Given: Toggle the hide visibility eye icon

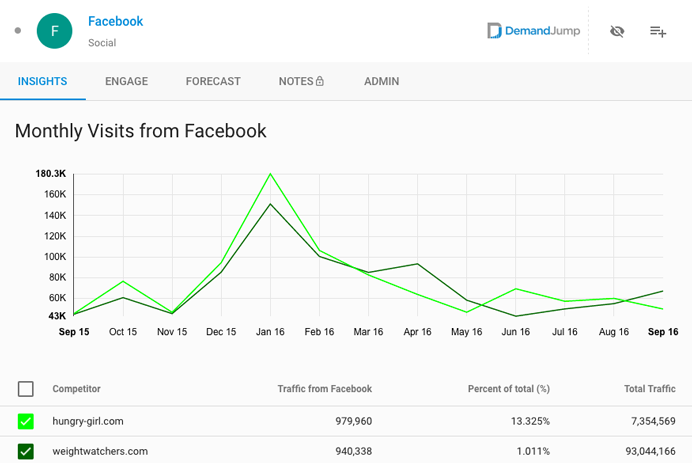Looking at the screenshot, I should tap(617, 31).
